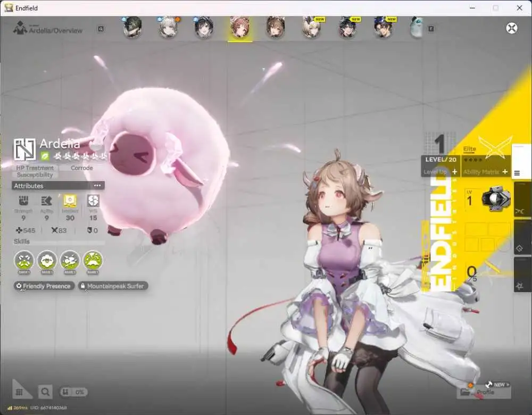Select the light-blue robot portrait at the roster end

pyautogui.click(x=417, y=27)
